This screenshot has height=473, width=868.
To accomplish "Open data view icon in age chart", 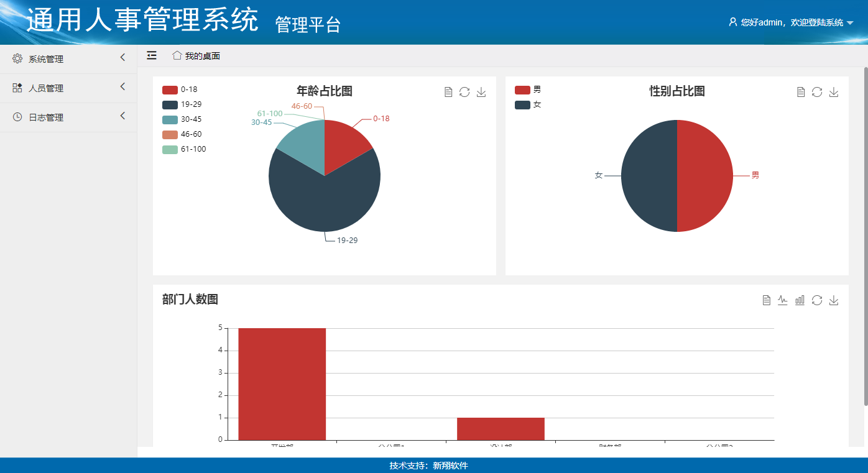I will click(448, 92).
